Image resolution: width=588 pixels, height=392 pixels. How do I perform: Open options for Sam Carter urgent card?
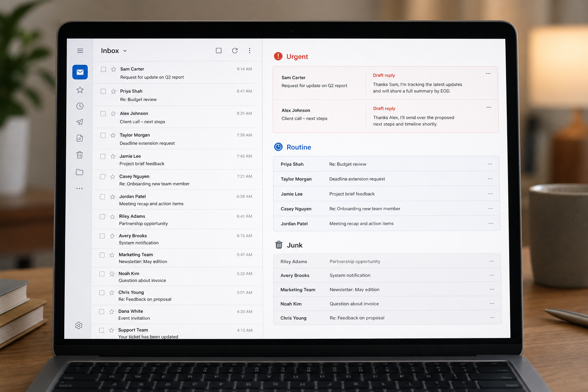point(488,73)
